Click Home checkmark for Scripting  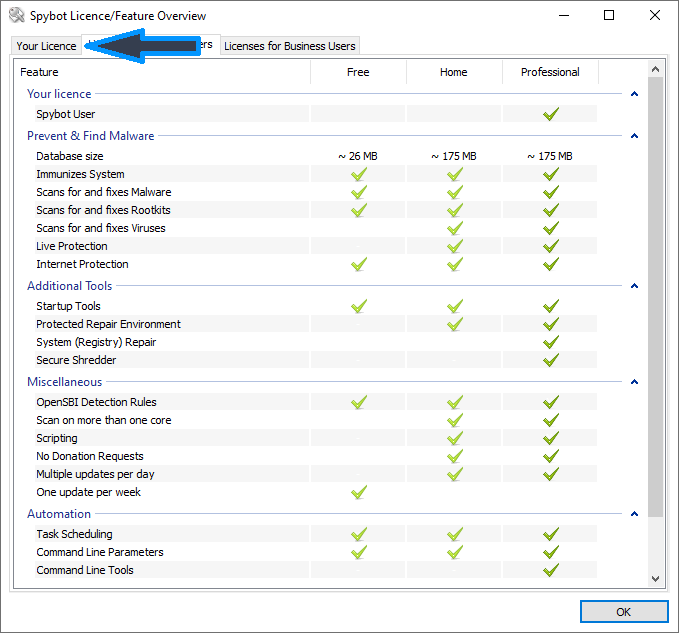[455, 438]
